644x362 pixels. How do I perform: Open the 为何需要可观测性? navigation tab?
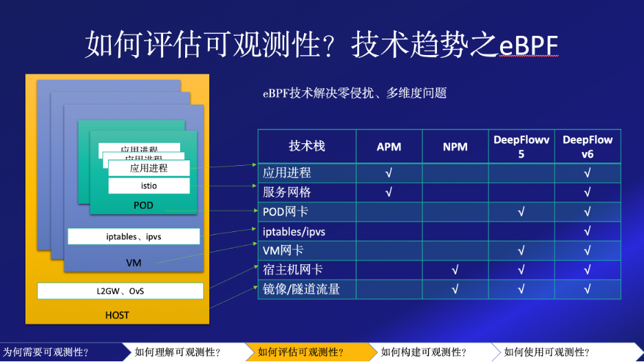point(62,352)
